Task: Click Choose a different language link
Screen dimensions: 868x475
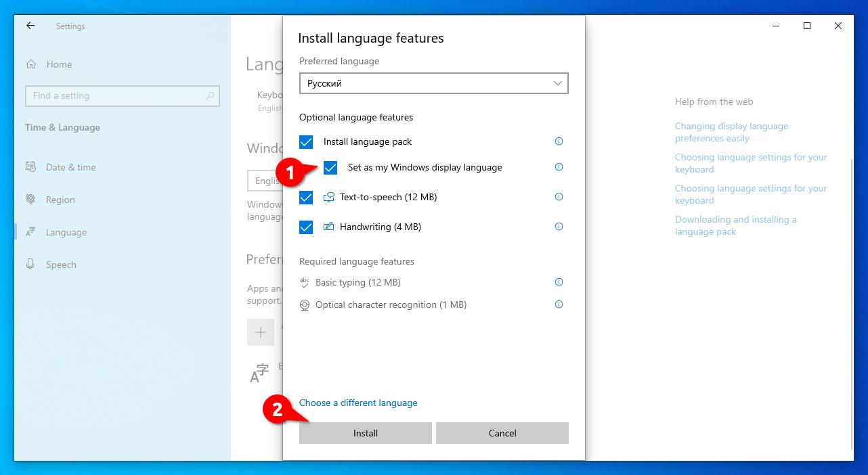Action: click(x=358, y=403)
